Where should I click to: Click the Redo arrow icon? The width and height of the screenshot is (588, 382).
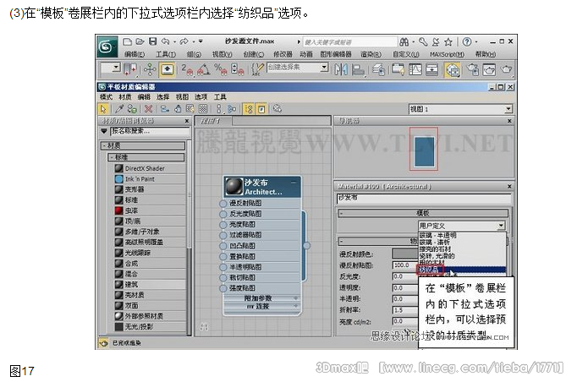click(x=184, y=41)
